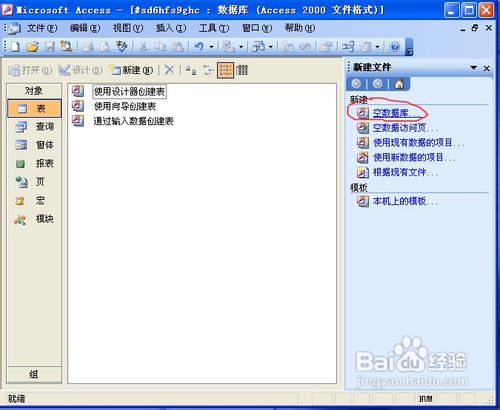Viewport: 500px width, 410px height.
Task: Switch to Details view
Action: 242,70
